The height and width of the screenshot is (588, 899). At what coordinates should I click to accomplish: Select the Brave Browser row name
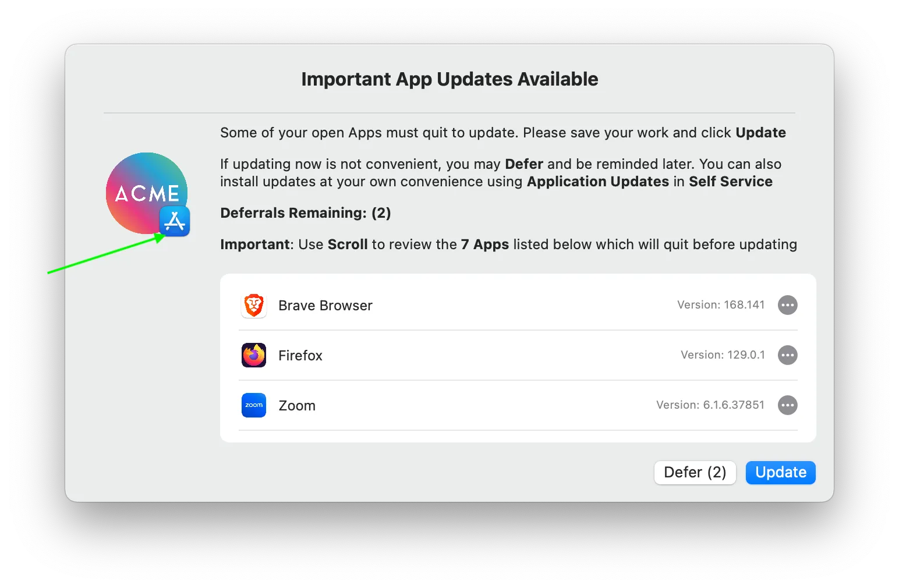(x=325, y=306)
